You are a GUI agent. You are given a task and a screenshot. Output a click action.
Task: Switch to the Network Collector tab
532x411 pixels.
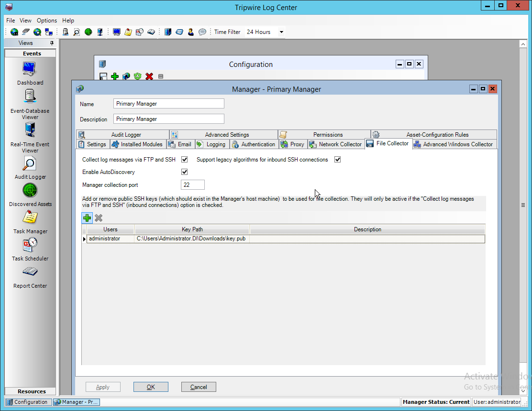(336, 144)
